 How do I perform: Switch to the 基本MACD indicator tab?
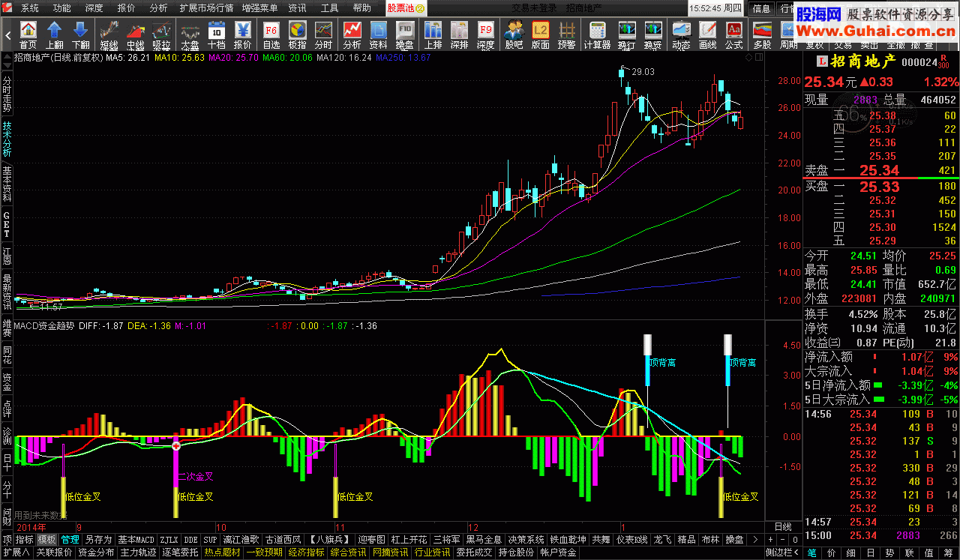point(136,539)
